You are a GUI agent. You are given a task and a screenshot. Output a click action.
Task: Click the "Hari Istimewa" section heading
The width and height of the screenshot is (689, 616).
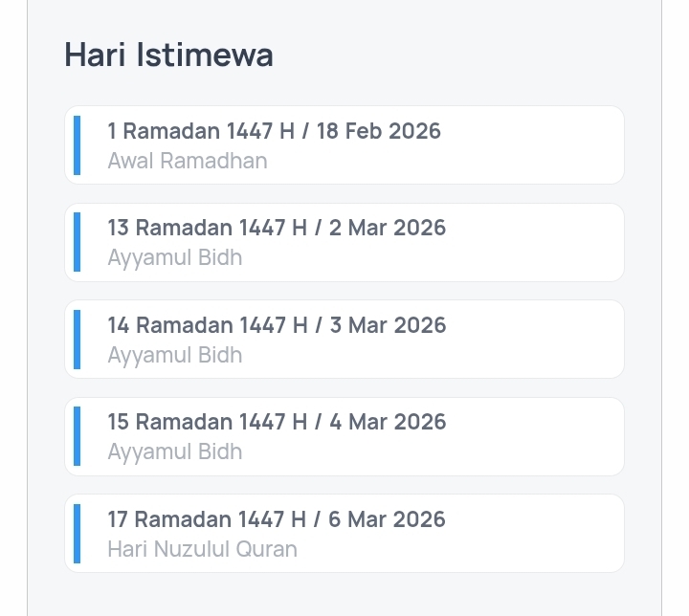click(x=168, y=55)
